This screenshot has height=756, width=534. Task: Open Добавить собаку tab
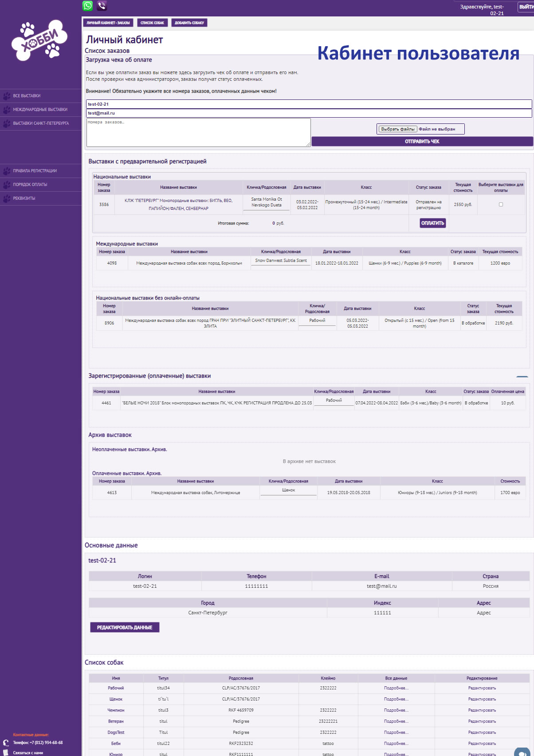click(189, 23)
